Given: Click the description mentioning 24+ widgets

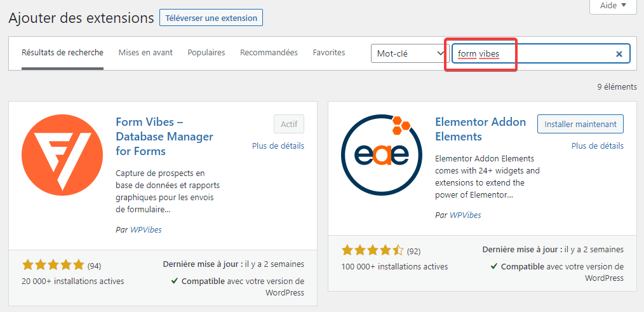Looking at the screenshot, I should pyautogui.click(x=488, y=177).
